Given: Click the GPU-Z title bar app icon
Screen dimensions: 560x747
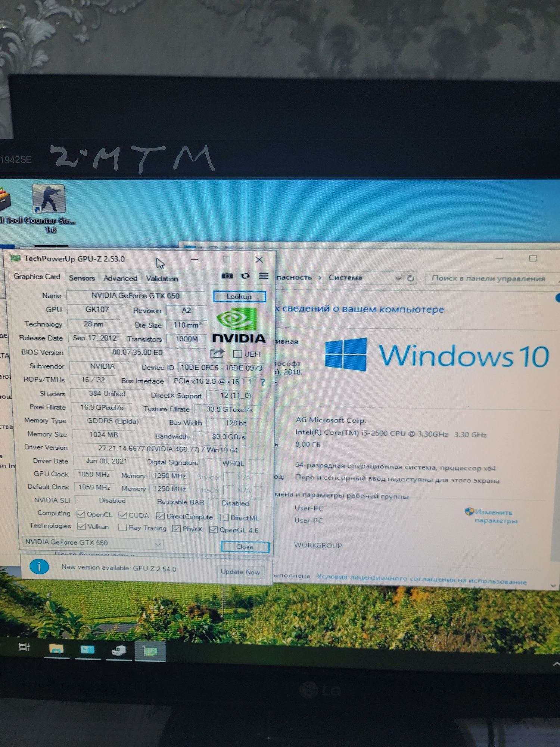Looking at the screenshot, I should pos(15,258).
